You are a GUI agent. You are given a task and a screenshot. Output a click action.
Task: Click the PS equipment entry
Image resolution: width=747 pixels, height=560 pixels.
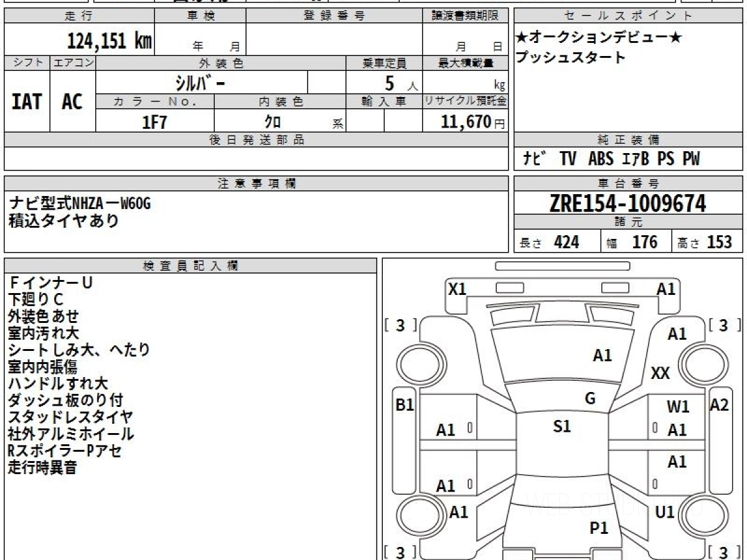tap(666, 159)
